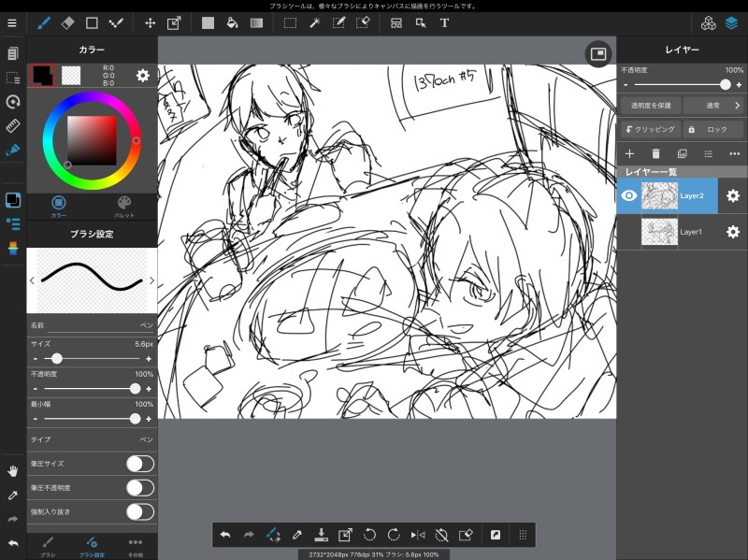Open layer more options ellipsis
This screenshot has height=560, width=748.
[x=735, y=153]
